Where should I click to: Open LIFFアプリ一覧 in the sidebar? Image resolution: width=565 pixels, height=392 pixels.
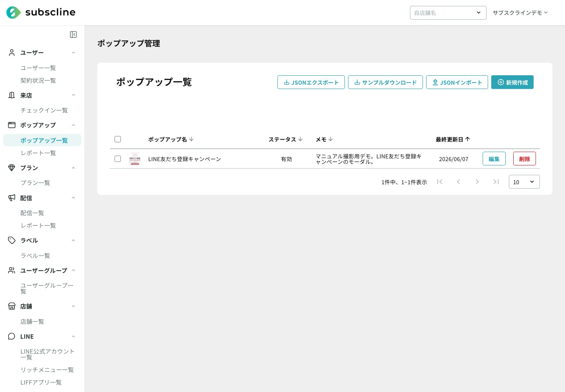coord(41,382)
